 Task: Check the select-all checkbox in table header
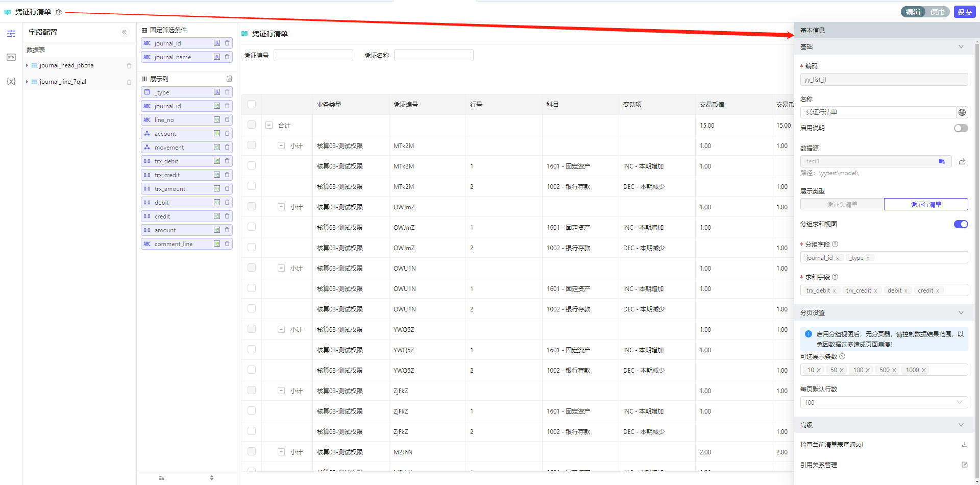point(252,104)
